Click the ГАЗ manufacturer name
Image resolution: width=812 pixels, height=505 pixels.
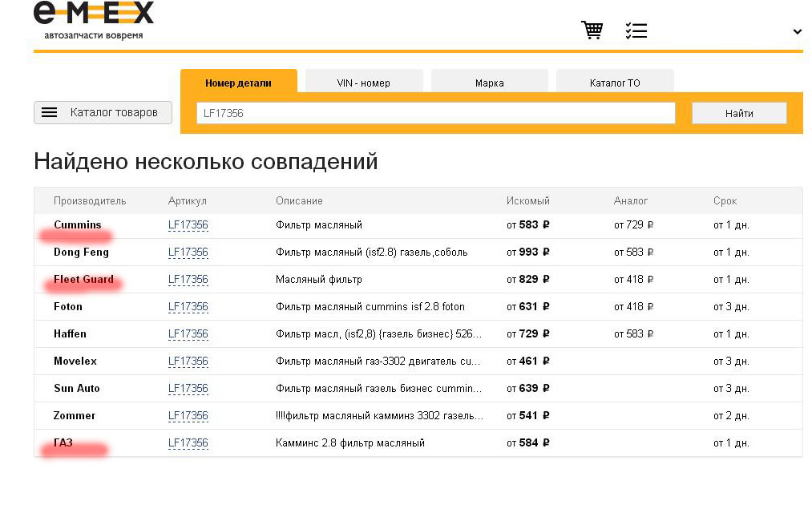pos(63,443)
